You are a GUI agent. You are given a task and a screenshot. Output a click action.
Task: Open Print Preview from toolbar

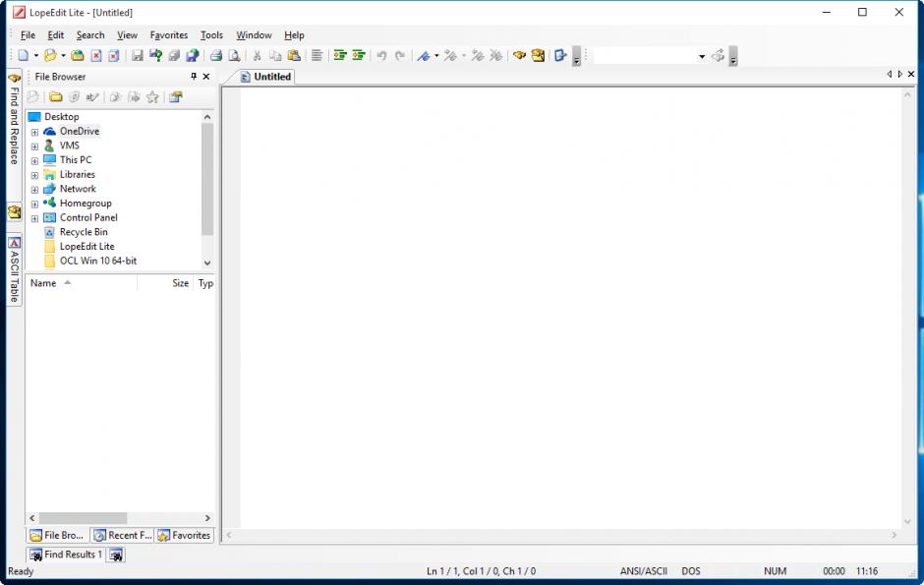click(235, 55)
